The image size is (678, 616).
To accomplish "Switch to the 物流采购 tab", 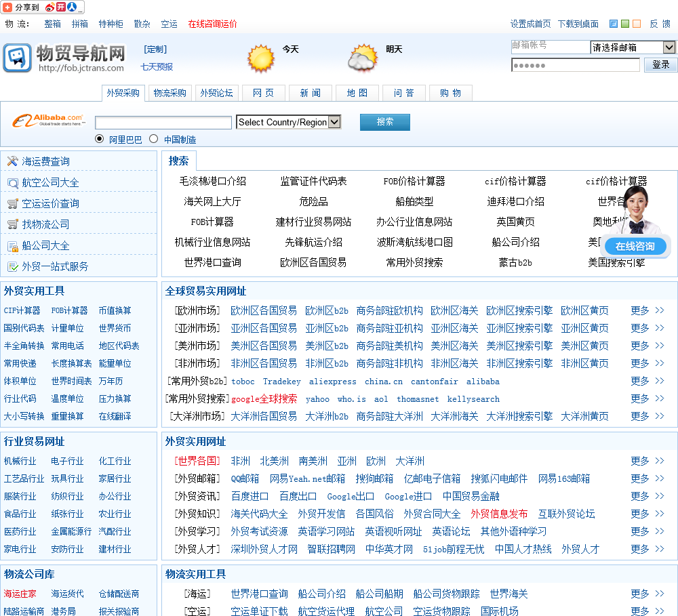I will pos(169,94).
